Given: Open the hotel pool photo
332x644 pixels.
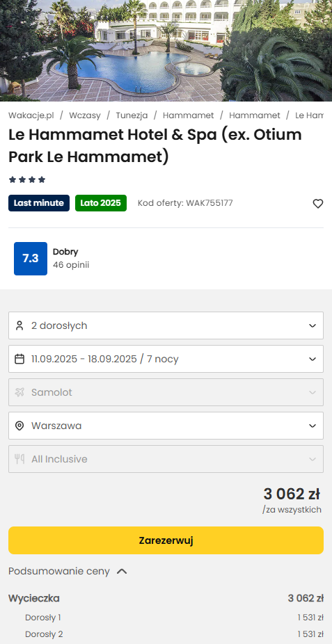Looking at the screenshot, I should (166, 51).
